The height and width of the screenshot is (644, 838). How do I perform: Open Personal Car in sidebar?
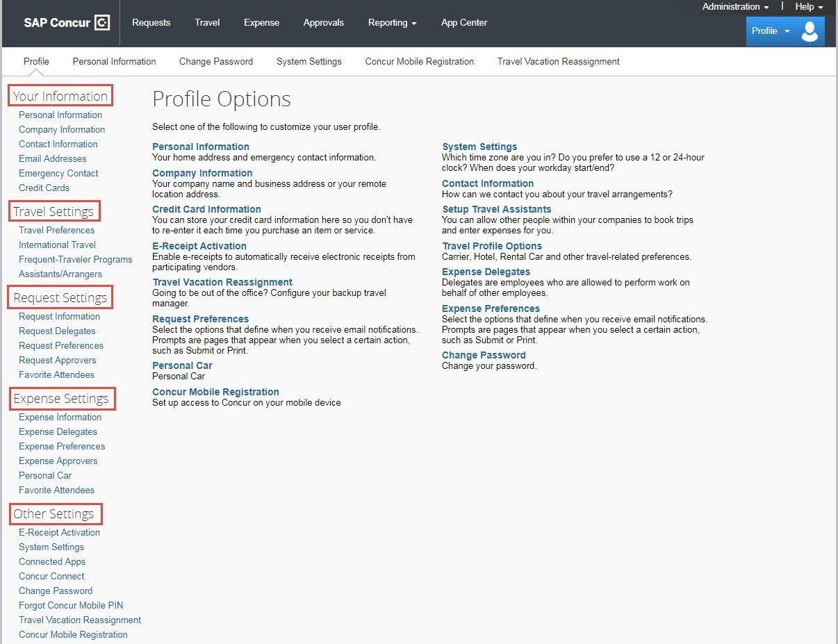(x=45, y=475)
